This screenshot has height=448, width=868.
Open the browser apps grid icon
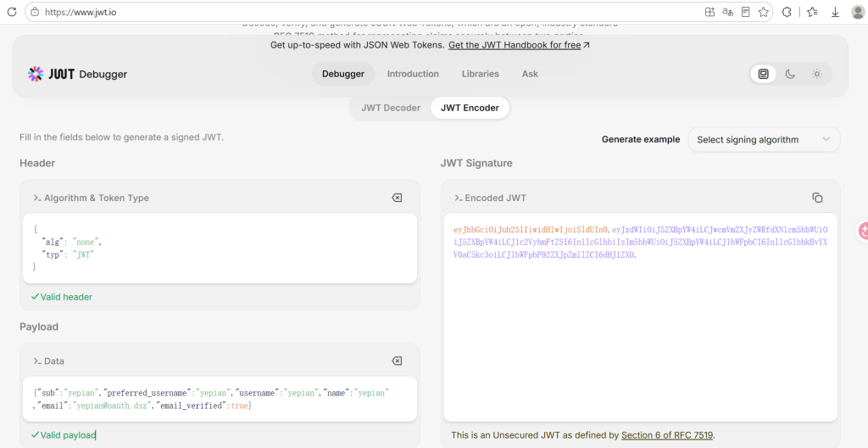tap(709, 12)
